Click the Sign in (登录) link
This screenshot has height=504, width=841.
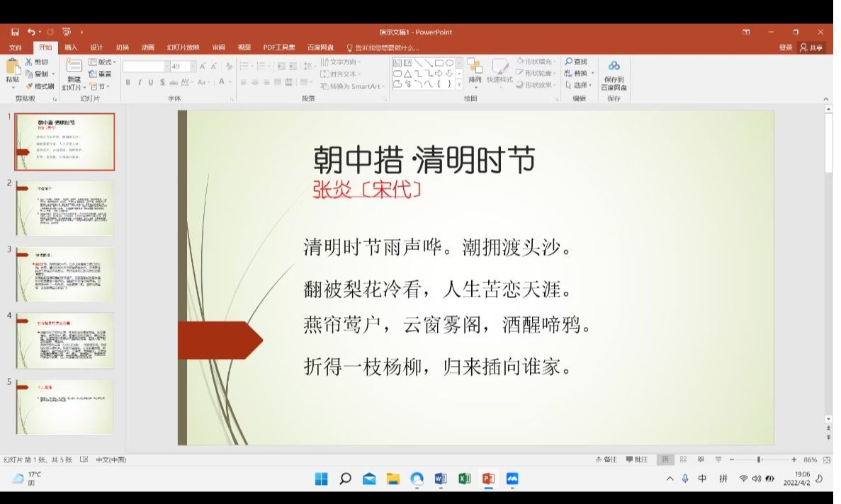point(785,47)
